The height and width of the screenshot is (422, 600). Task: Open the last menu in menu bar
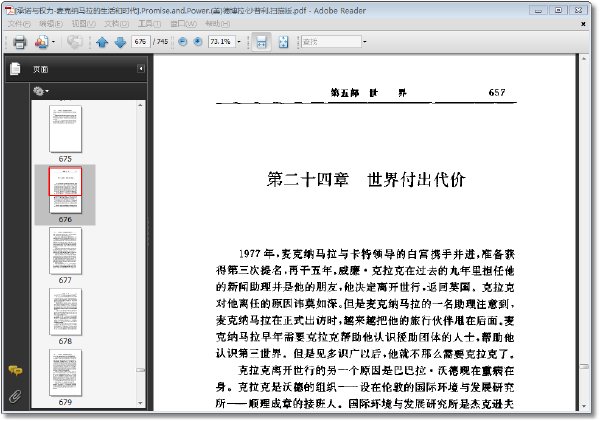(217, 24)
